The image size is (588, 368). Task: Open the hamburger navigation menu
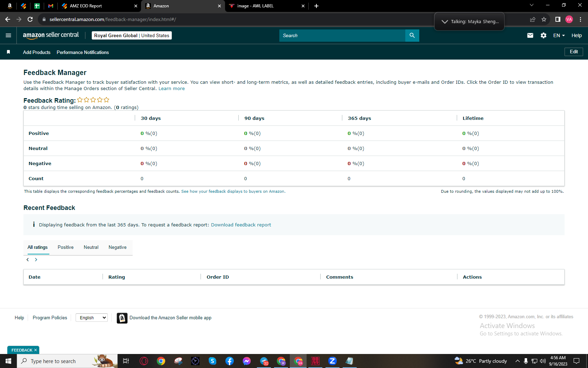[x=8, y=35]
